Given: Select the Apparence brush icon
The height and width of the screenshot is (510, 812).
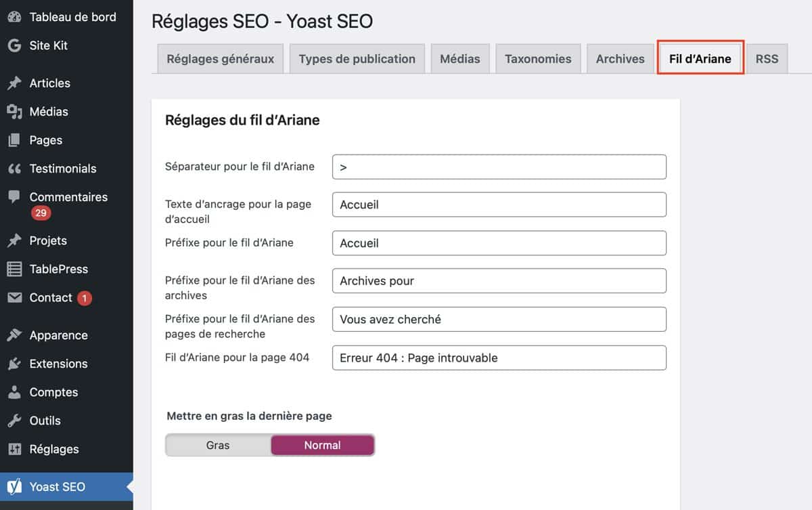Looking at the screenshot, I should 14,335.
